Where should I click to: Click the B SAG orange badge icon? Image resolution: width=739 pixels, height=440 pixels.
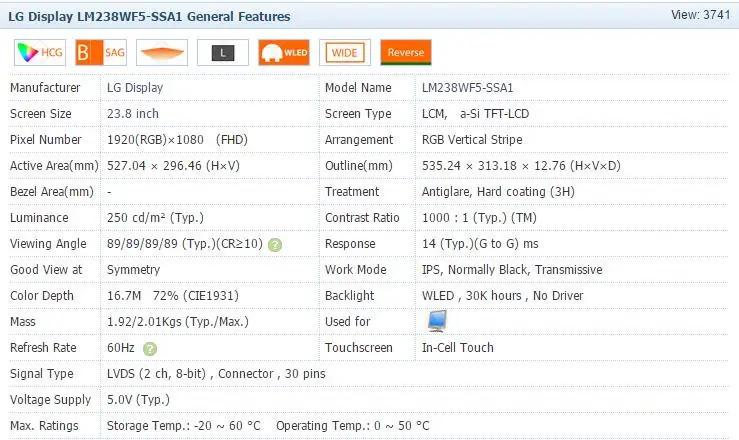(x=101, y=52)
